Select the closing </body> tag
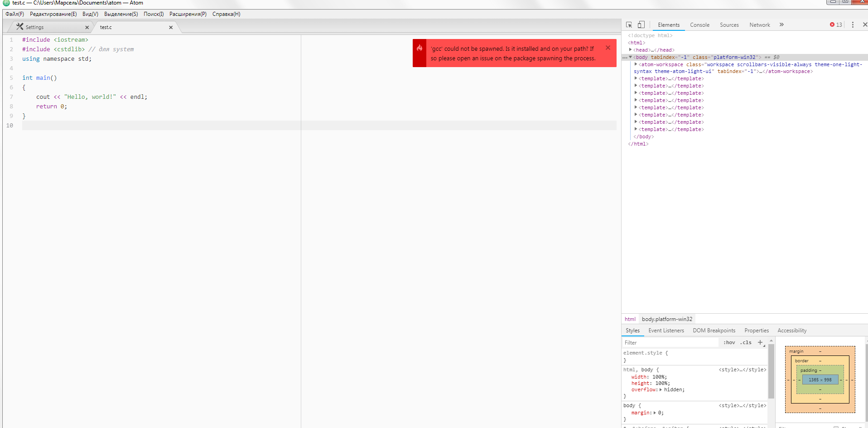Viewport: 868px width, 428px height. click(x=643, y=136)
